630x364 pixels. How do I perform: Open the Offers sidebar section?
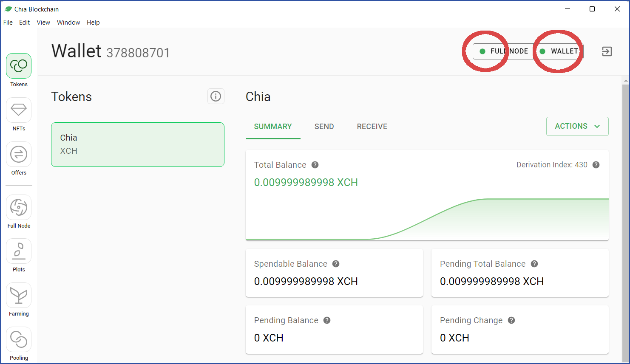tap(19, 155)
